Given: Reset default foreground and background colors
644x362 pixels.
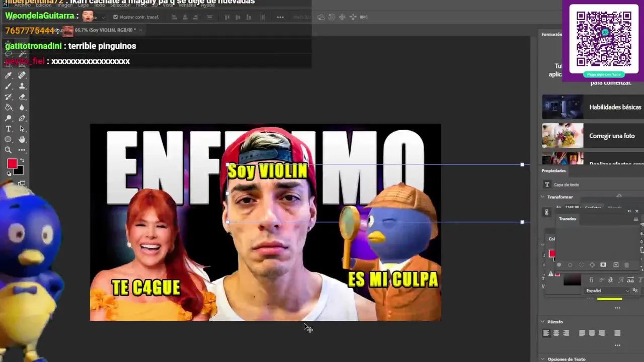Looking at the screenshot, I should pos(9,173).
